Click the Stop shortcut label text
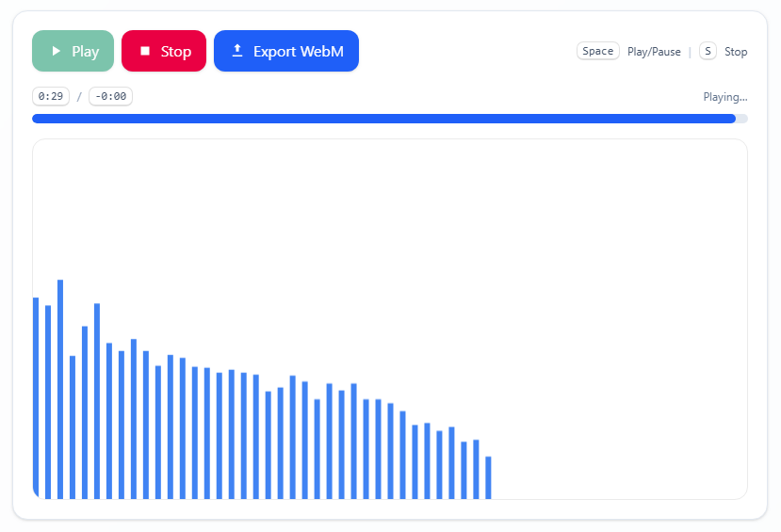Image resolution: width=781 pixels, height=532 pixels. point(736,52)
